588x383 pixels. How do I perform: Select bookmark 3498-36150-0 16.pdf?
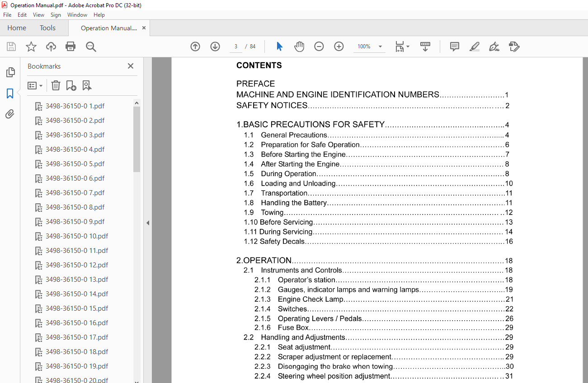click(77, 323)
